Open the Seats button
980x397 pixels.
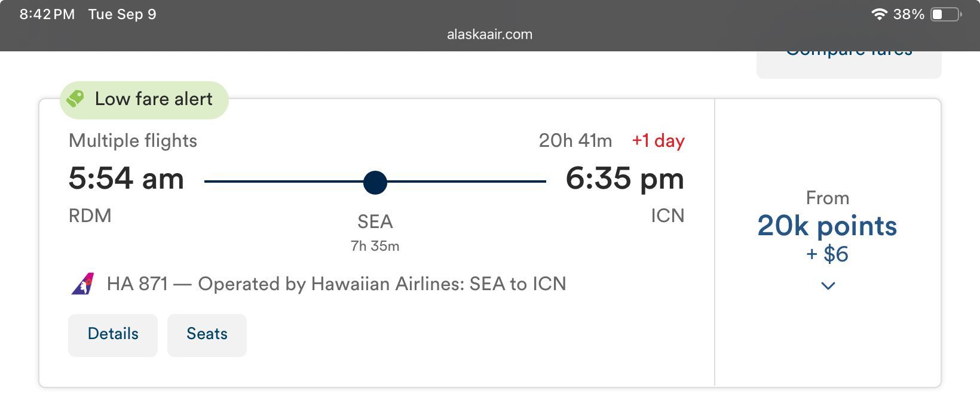tap(207, 335)
